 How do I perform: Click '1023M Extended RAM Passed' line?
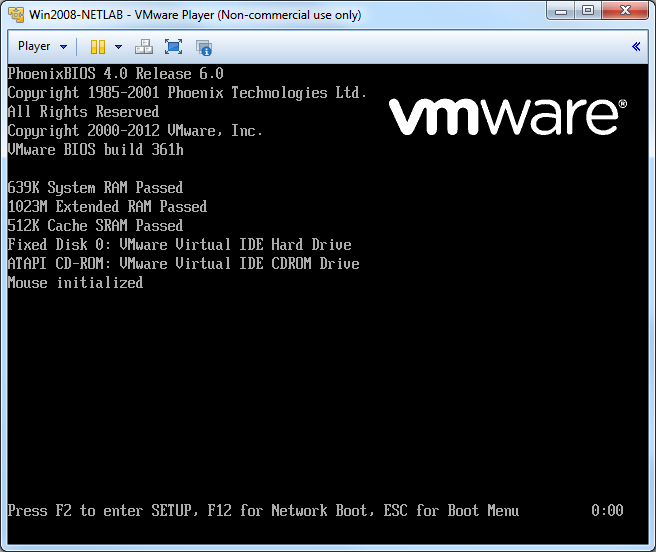(107, 207)
